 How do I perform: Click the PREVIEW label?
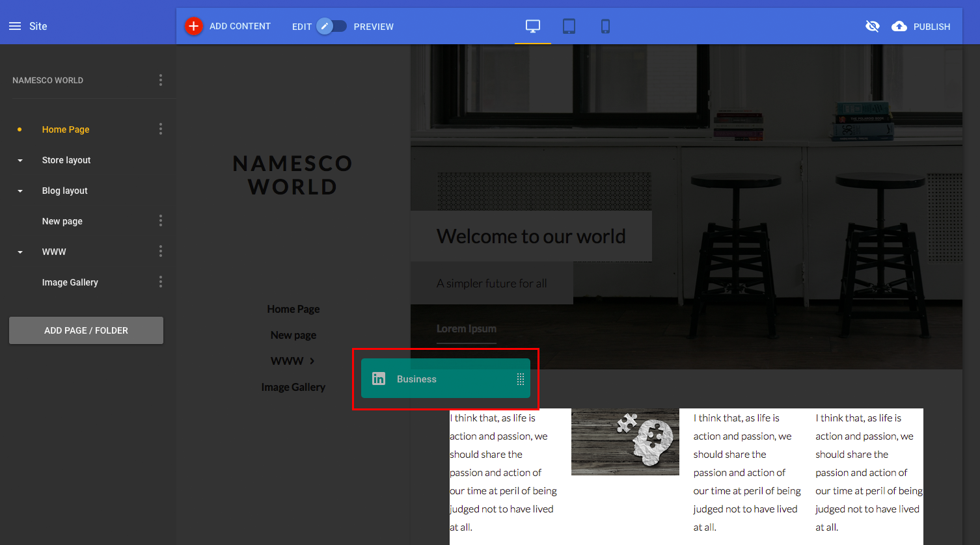point(374,27)
